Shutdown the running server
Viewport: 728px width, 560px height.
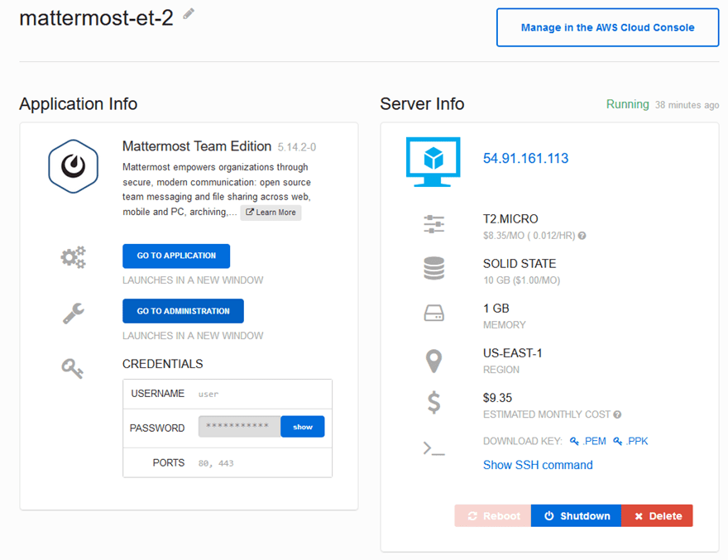click(x=576, y=515)
